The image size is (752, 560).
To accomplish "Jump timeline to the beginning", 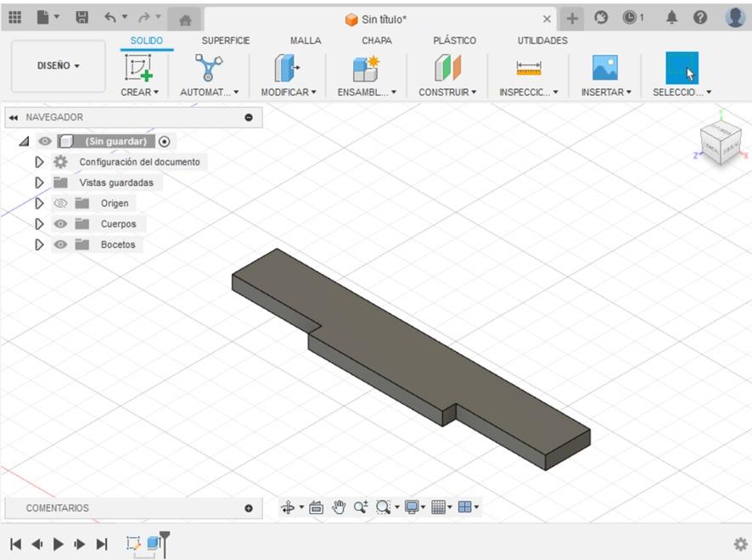I will coord(15,544).
